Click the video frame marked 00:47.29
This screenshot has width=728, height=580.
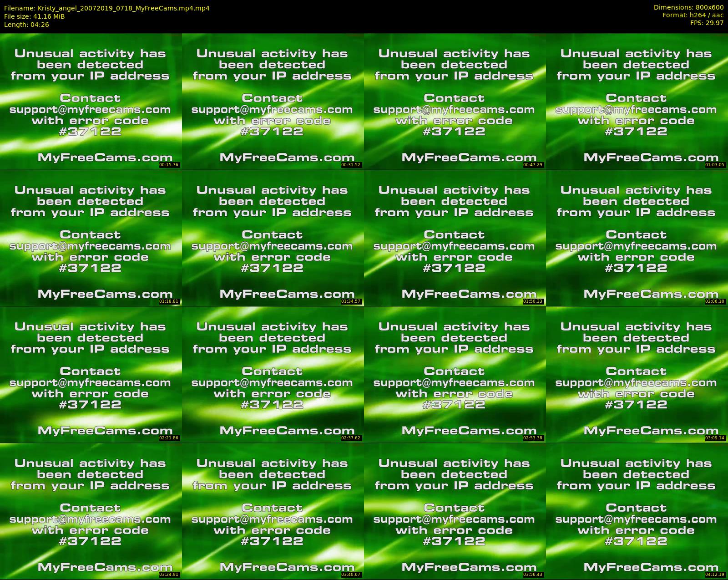455,101
